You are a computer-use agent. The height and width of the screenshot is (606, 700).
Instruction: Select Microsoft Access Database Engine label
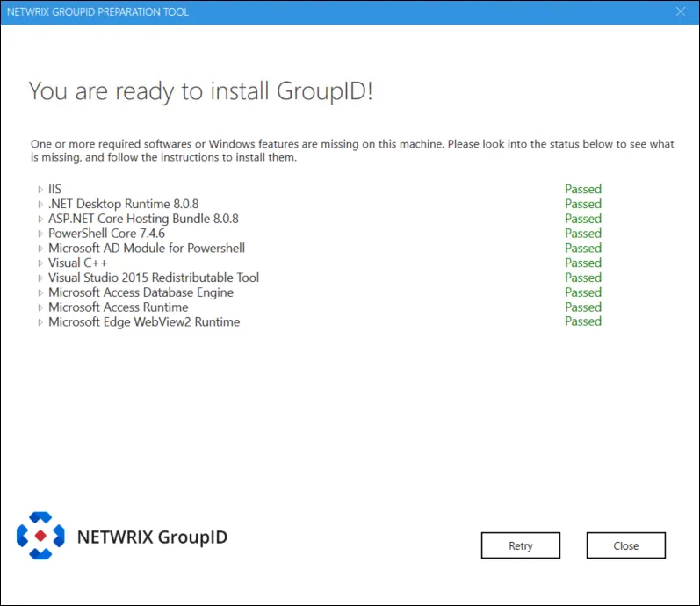141,292
